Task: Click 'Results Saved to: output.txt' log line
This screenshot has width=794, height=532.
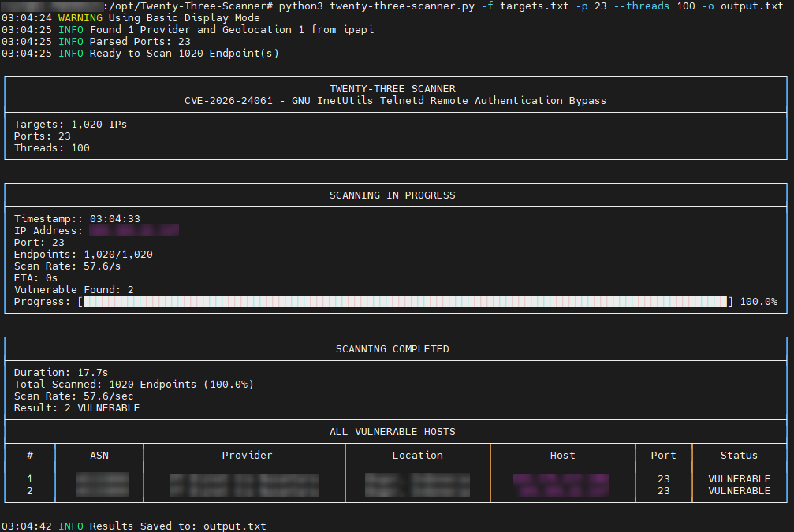Action: click(x=177, y=526)
